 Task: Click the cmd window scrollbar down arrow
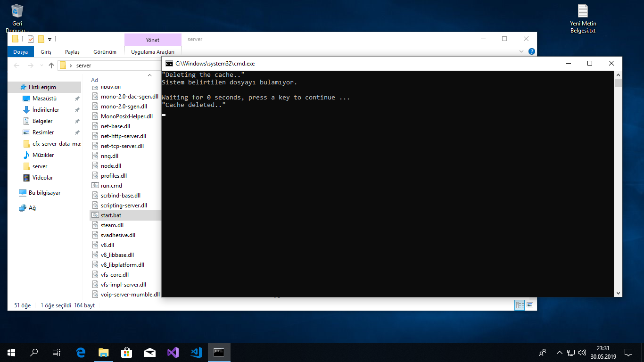coord(618,293)
